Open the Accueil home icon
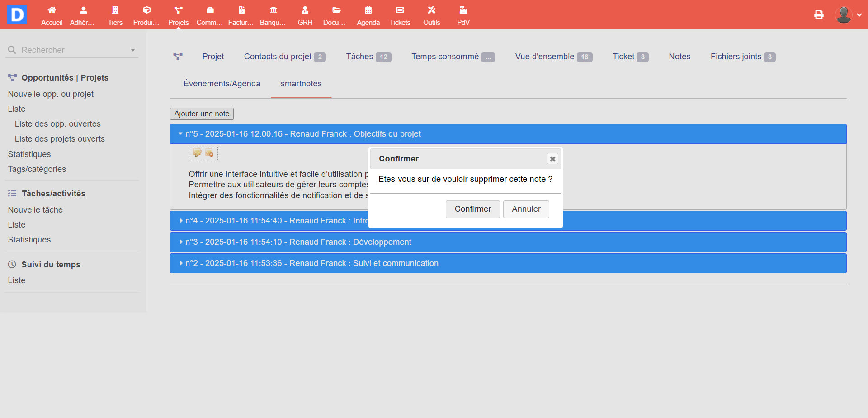Viewport: 868px width, 418px height. point(52,10)
